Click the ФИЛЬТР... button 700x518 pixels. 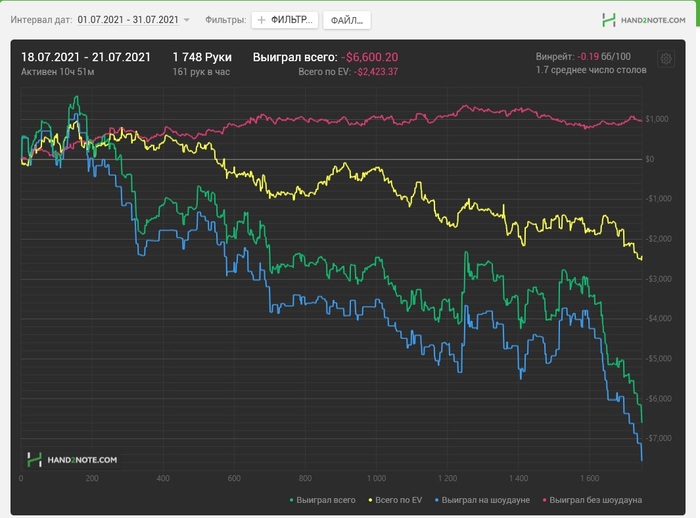pyautogui.click(x=284, y=20)
